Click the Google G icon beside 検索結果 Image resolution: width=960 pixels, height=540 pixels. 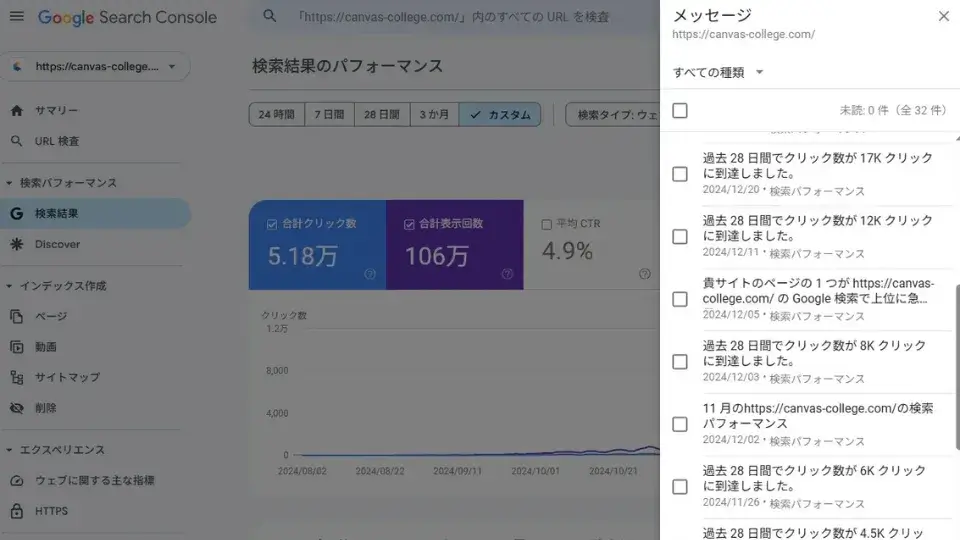click(x=17, y=214)
